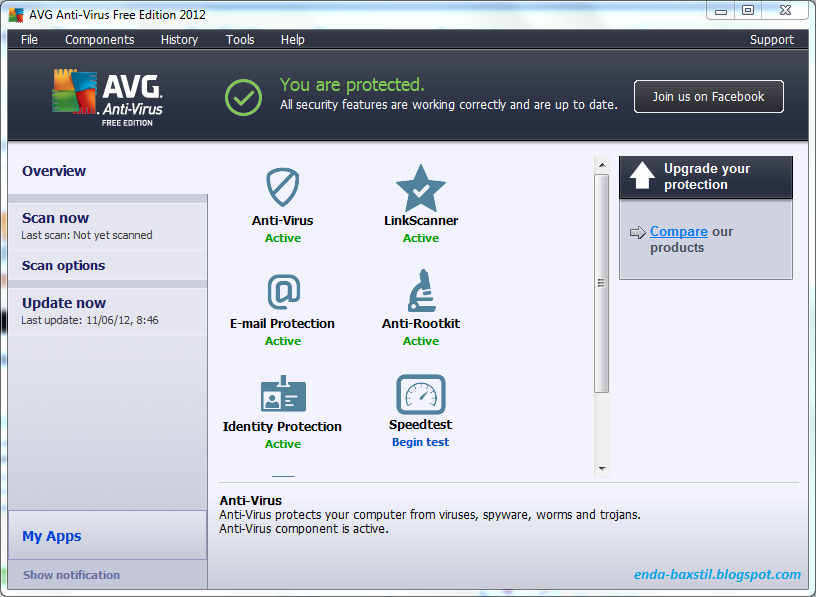Click the Identity Protection label
The height and width of the screenshot is (597, 816).
coord(282,426)
